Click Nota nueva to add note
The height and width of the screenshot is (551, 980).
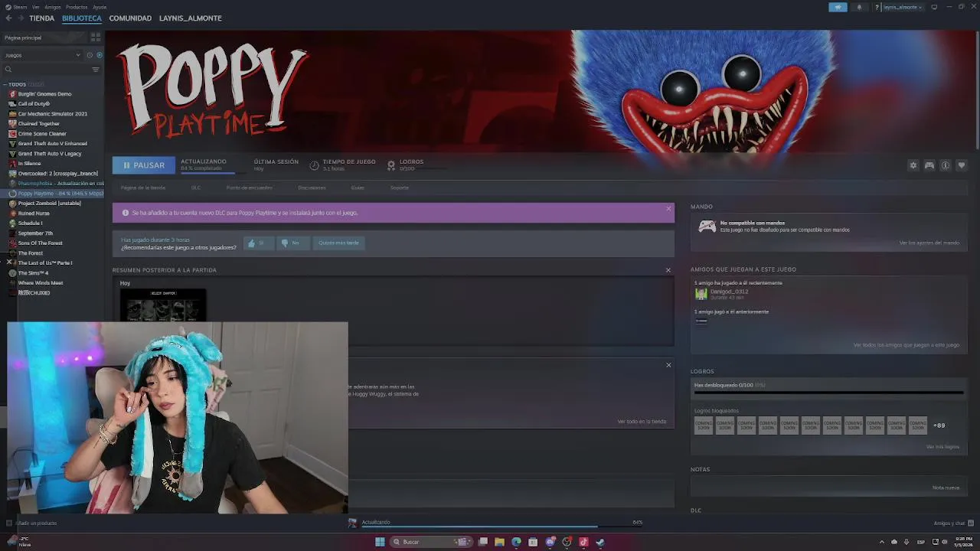coord(946,487)
